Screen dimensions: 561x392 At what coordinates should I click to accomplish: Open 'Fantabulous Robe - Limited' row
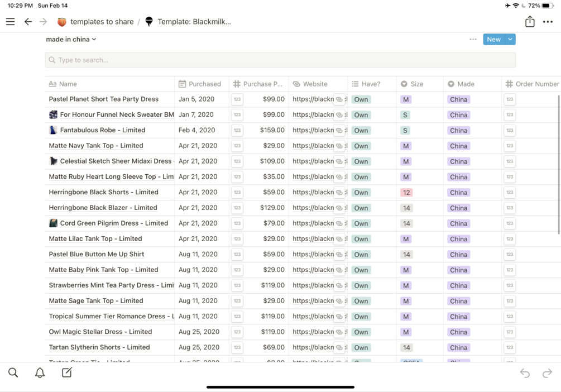[102, 130]
